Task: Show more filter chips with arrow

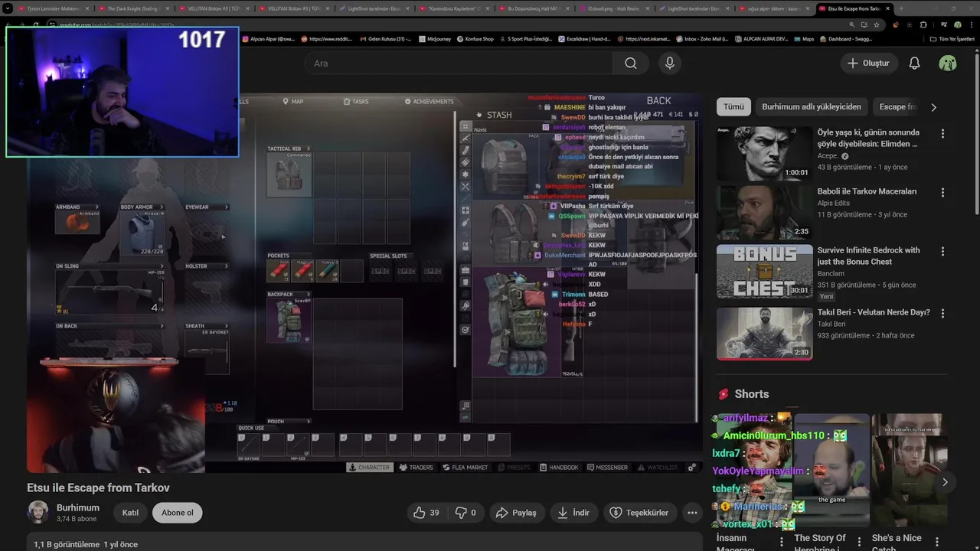Action: 933,107
